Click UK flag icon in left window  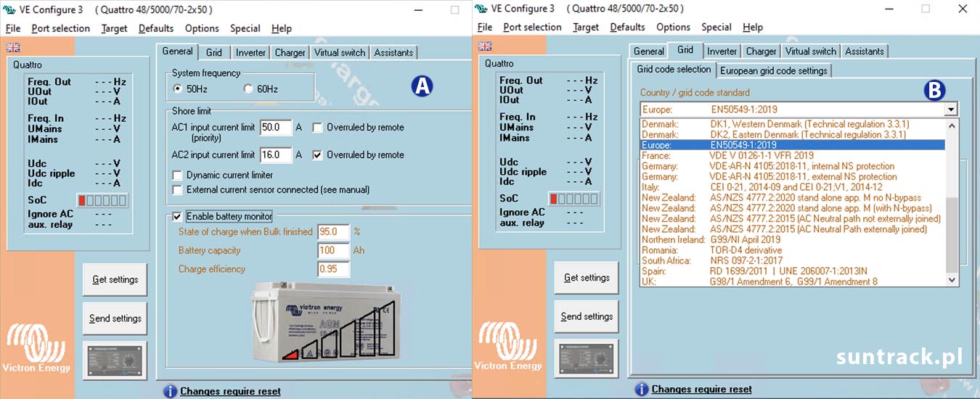13,47
